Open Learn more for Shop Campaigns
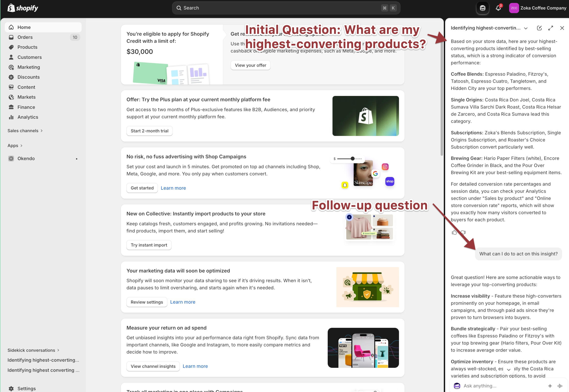569x392 pixels. (x=173, y=188)
